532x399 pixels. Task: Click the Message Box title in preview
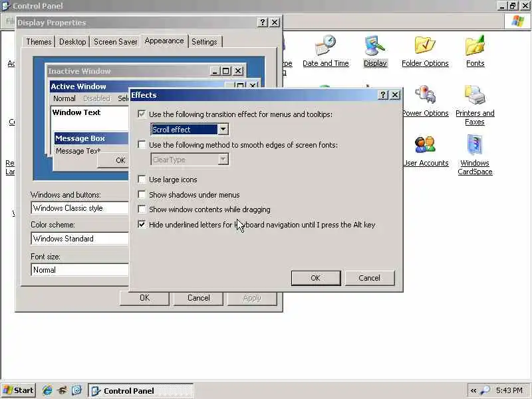(80, 138)
